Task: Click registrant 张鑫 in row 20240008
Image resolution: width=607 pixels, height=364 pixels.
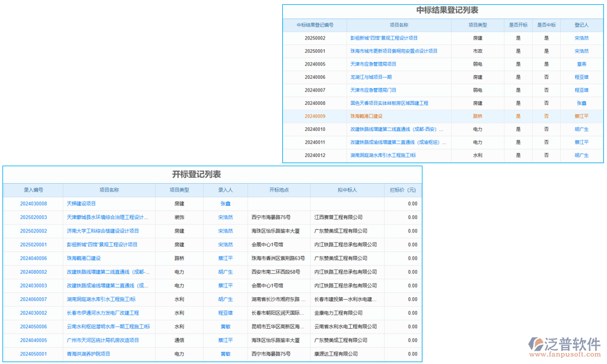Action: (582, 103)
